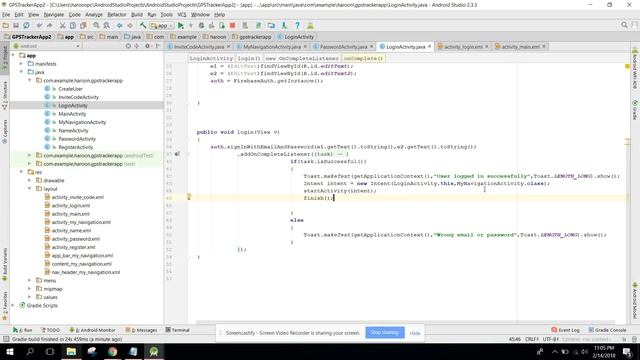Click the project panel settings gear icon
Screen dimensions: 640x360
[x=147, y=46]
